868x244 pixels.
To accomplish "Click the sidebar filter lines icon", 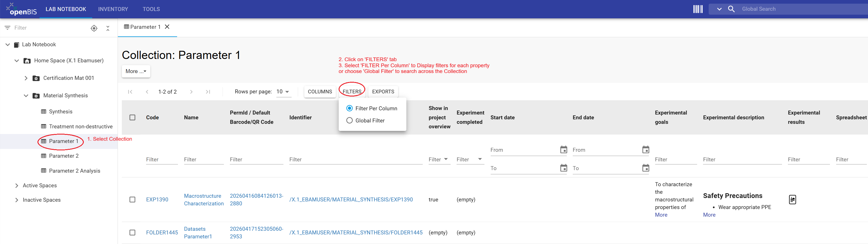I will [7, 28].
